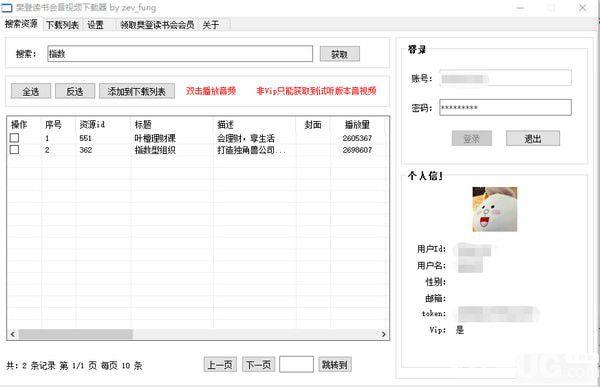Image resolution: width=600 pixels, height=387 pixels.
Task: Click the 获取 button
Action: [x=339, y=54]
